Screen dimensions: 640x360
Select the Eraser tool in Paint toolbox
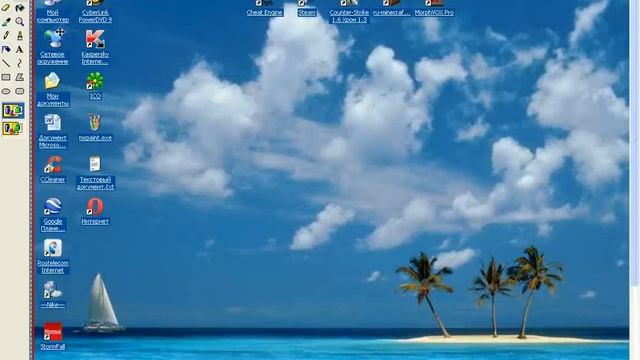coord(6,8)
